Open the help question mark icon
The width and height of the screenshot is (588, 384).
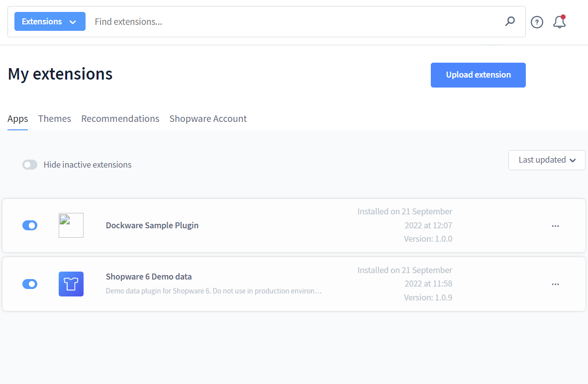[537, 22]
